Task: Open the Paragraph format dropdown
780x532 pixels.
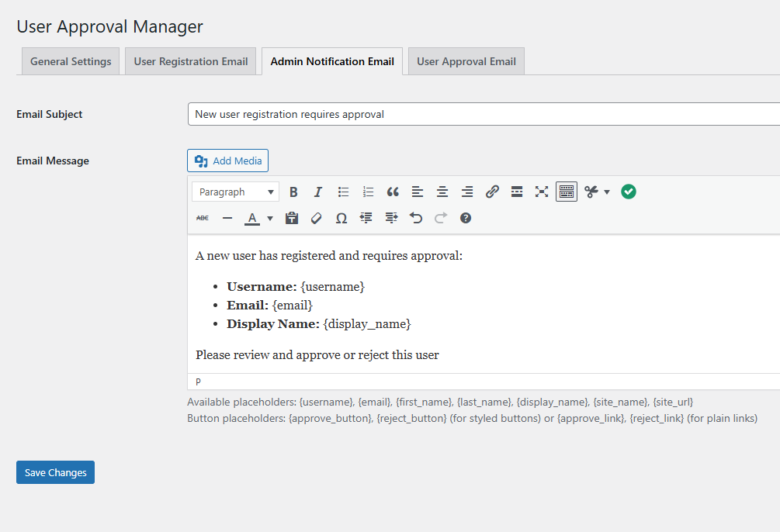Action: point(236,192)
